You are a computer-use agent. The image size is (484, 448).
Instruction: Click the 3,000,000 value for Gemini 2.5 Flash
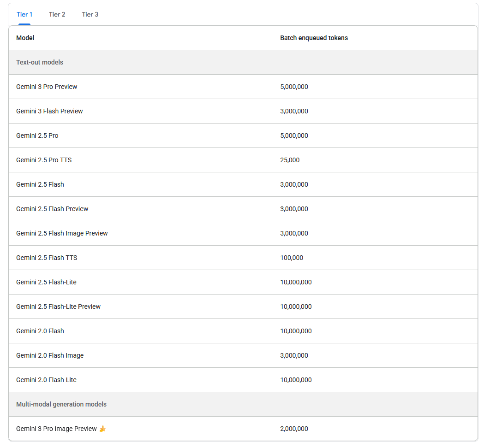(294, 185)
